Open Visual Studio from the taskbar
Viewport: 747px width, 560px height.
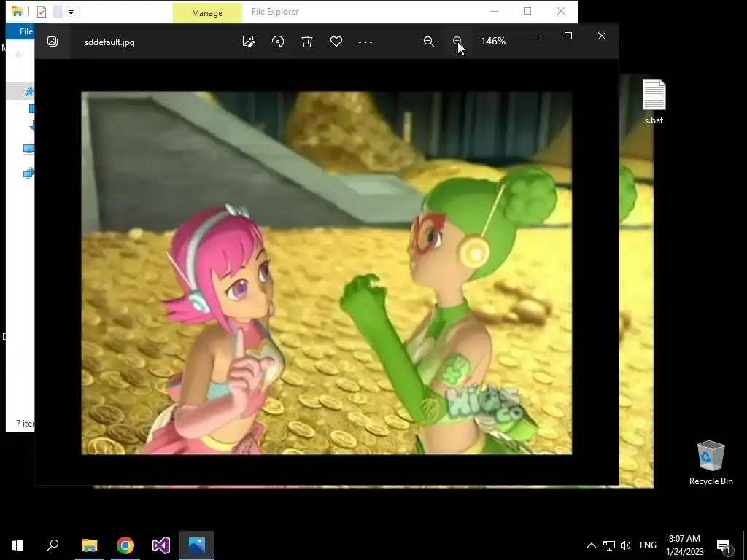[161, 545]
